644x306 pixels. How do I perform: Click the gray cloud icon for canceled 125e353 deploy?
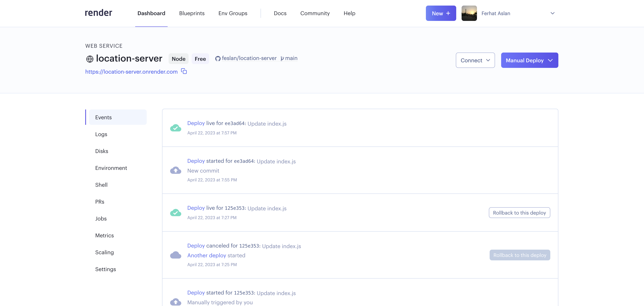(x=176, y=255)
